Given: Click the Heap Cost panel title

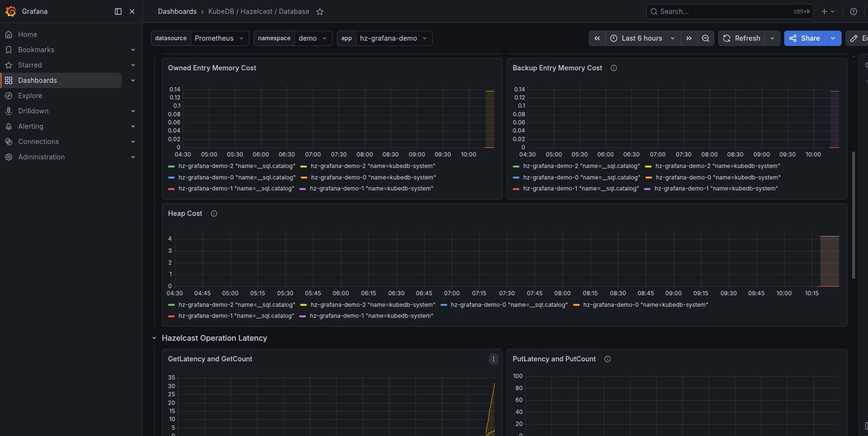Looking at the screenshot, I should pyautogui.click(x=185, y=213).
